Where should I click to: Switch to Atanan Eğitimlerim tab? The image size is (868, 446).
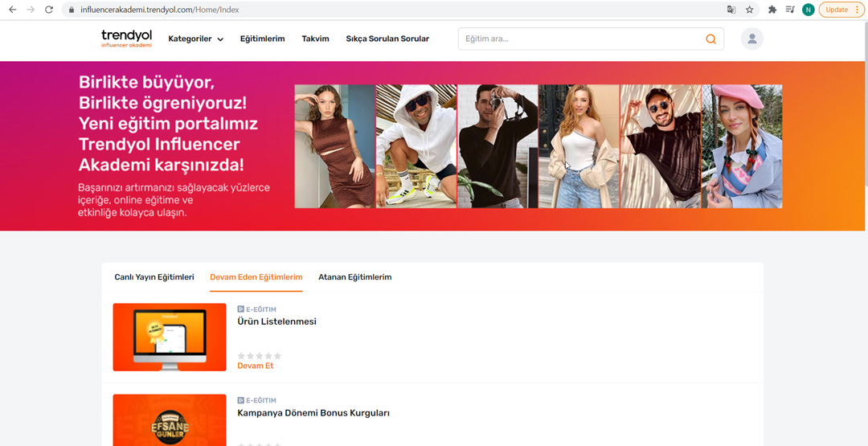pyautogui.click(x=355, y=277)
